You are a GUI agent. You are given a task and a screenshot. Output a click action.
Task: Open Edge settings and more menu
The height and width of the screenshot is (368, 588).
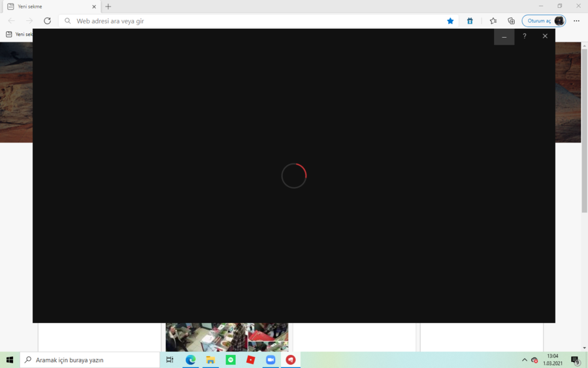tap(576, 21)
